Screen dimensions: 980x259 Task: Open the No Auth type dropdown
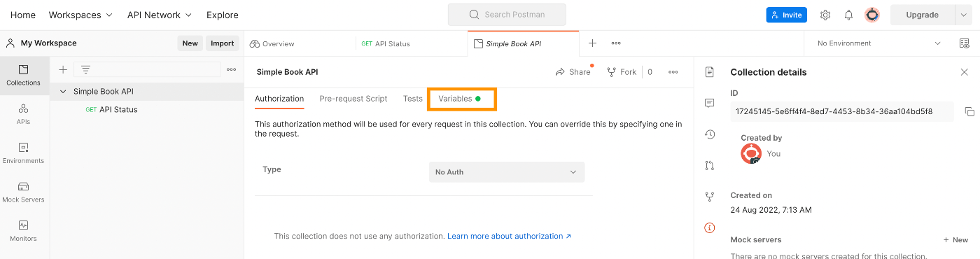tap(507, 172)
